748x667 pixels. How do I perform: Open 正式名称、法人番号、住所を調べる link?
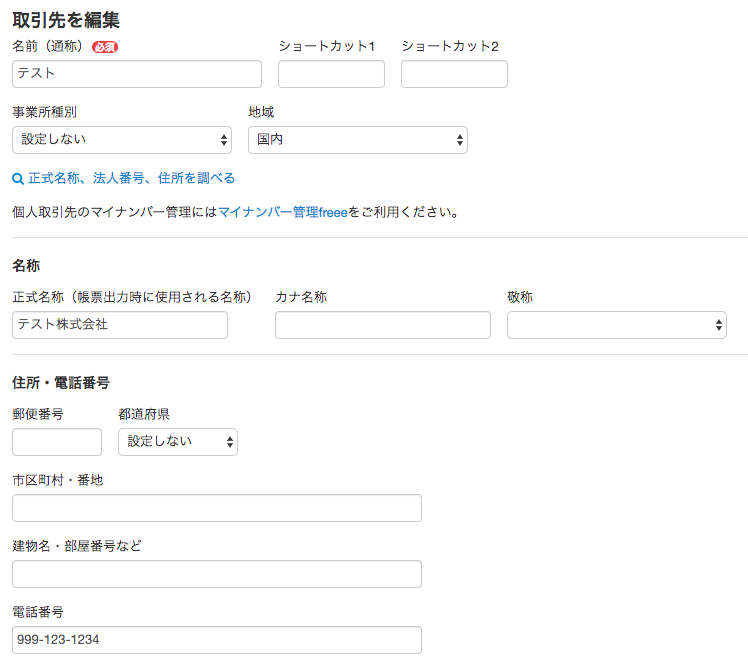[132, 178]
